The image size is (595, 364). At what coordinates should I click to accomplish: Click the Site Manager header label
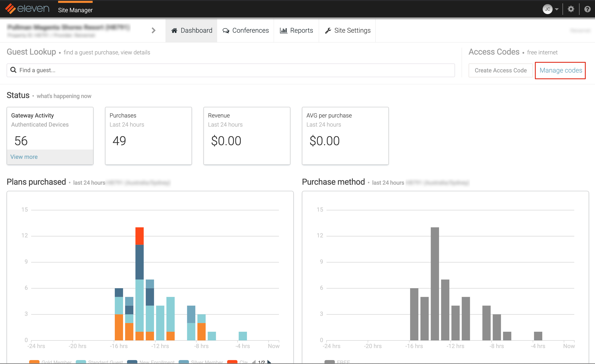point(75,10)
